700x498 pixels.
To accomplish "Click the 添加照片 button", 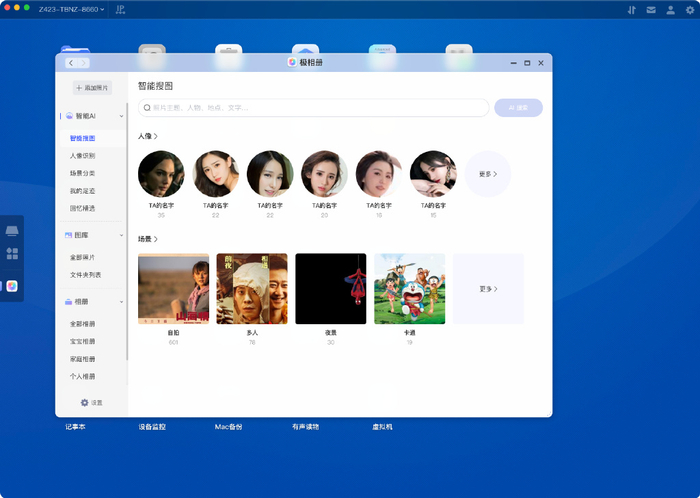I will click(92, 88).
